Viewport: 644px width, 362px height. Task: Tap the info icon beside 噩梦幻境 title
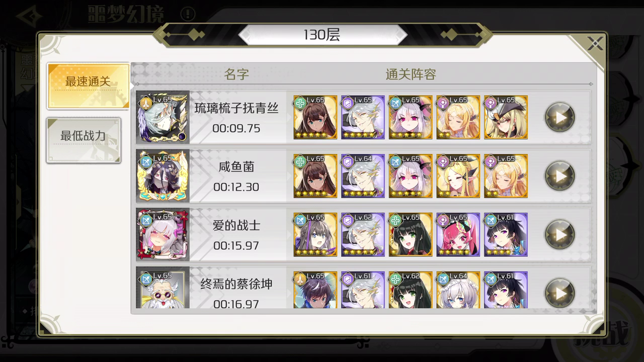pos(188,13)
